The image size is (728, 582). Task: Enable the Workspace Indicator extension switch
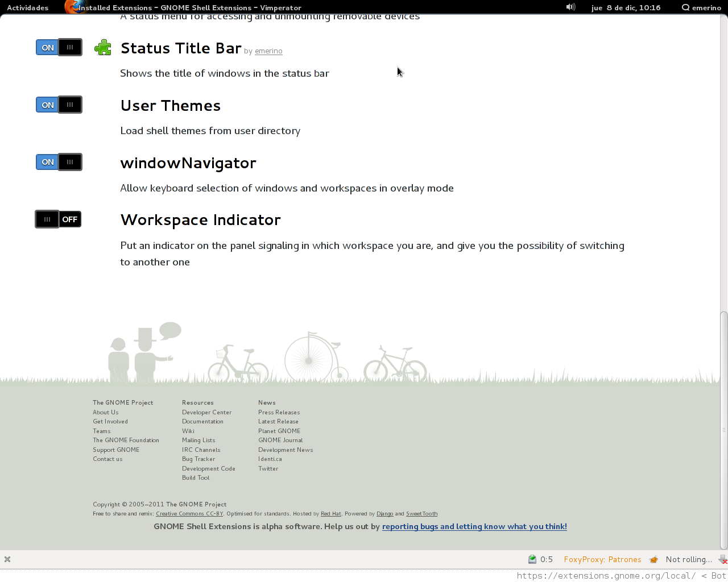(x=59, y=219)
